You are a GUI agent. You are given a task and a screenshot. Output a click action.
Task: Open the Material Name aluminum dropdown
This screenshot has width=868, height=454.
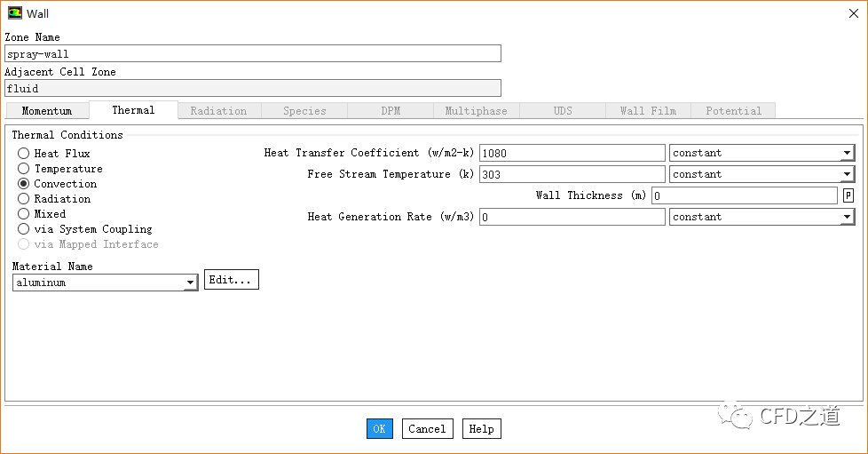(x=105, y=283)
